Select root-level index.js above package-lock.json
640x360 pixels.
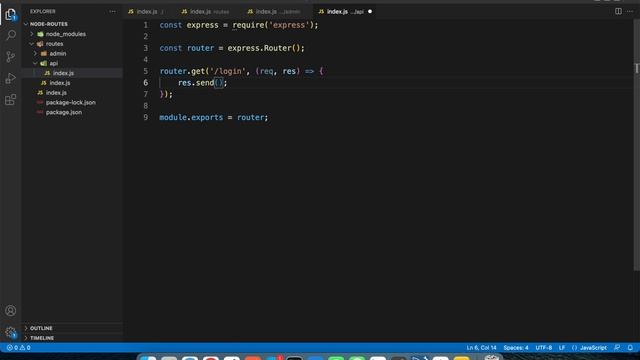point(56,93)
